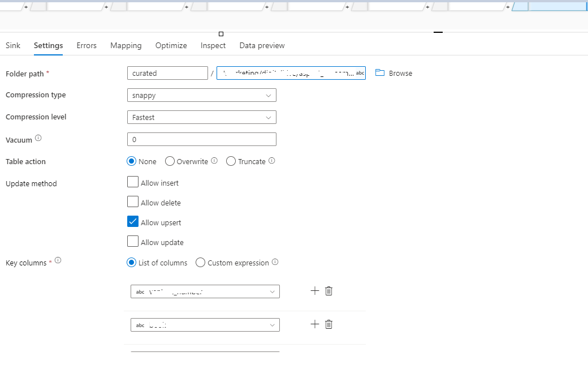The image size is (588, 369).
Task: Open Compression level dropdown showing Fastest
Action: tap(202, 118)
